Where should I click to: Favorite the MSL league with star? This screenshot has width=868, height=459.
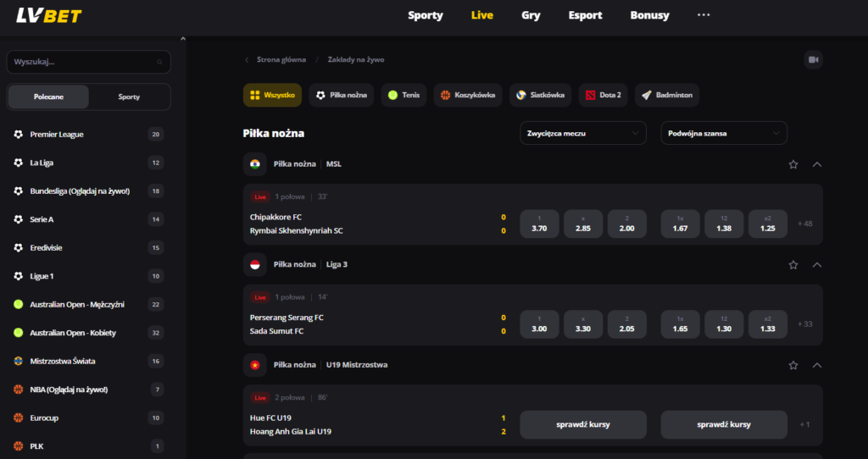[x=793, y=164]
